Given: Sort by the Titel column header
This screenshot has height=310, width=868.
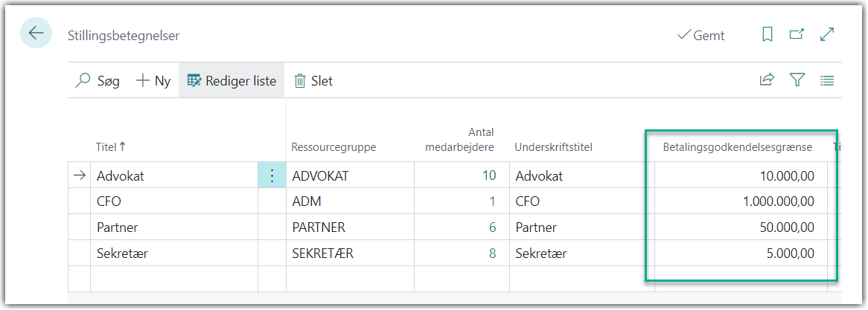Looking at the screenshot, I should 112,146.
